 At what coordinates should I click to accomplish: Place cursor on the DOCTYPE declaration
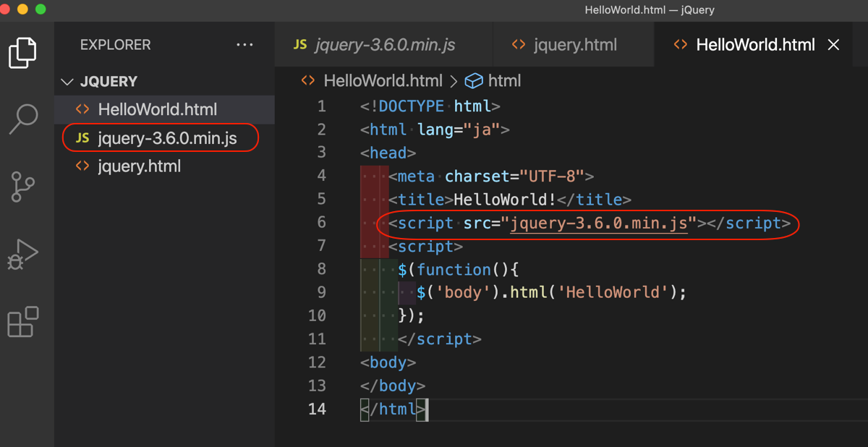tap(430, 106)
